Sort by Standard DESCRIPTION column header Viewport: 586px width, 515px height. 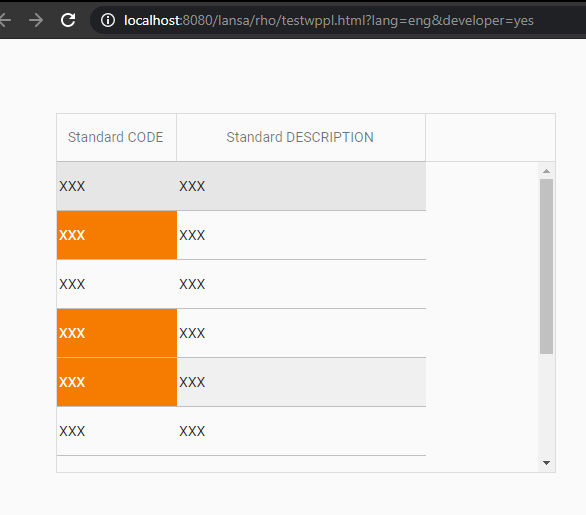click(301, 138)
